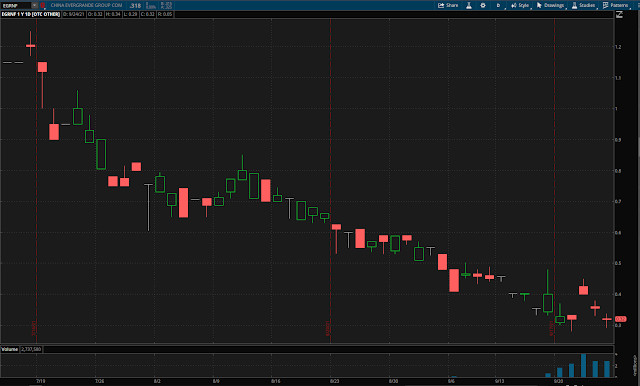Open chart settings gear icon
The height and width of the screenshot is (386, 640).
point(483,5)
